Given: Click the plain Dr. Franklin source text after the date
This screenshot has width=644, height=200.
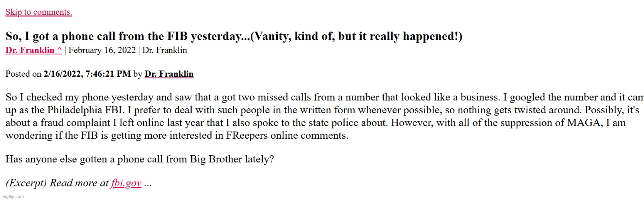Looking at the screenshot, I should tap(164, 50).
